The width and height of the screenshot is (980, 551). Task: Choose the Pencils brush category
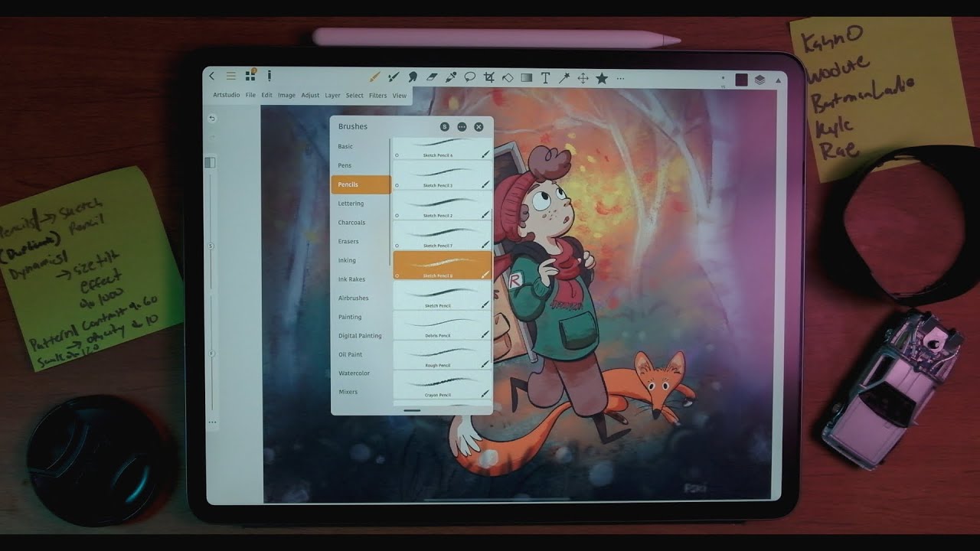[361, 184]
